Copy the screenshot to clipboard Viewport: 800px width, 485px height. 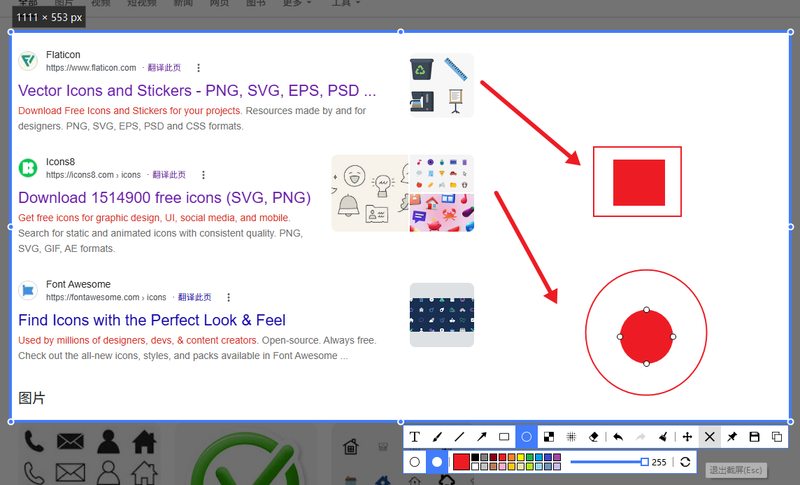(x=777, y=437)
